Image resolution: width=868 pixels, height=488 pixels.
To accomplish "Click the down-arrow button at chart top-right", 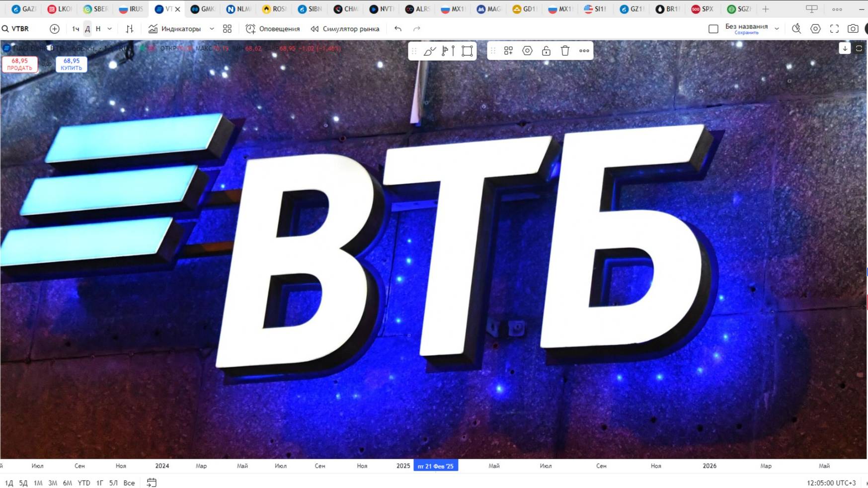I will pyautogui.click(x=845, y=48).
